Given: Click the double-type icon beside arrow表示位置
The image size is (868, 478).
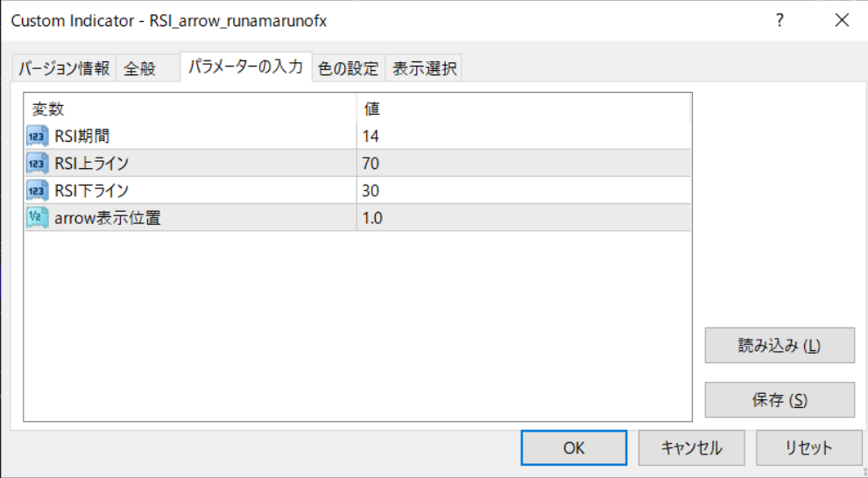Looking at the screenshot, I should [x=38, y=218].
